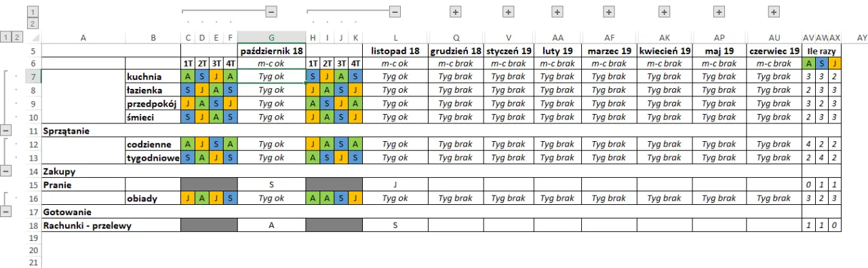Select the październik 18 header cell
This screenshot has width=868, height=268.
(x=271, y=50)
